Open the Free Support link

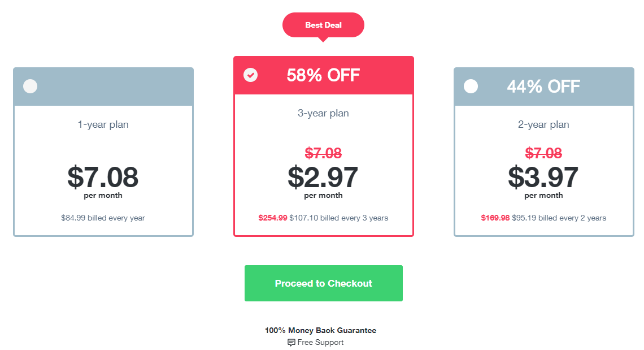tap(320, 342)
